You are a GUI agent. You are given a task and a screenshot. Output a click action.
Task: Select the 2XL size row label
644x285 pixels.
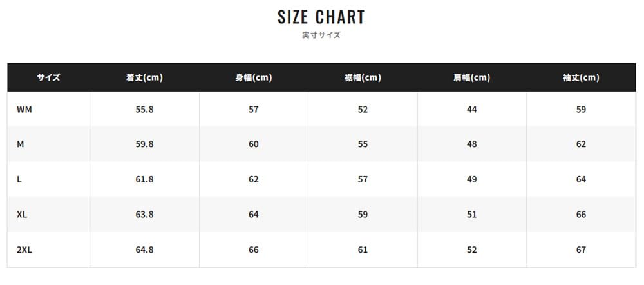point(24,250)
